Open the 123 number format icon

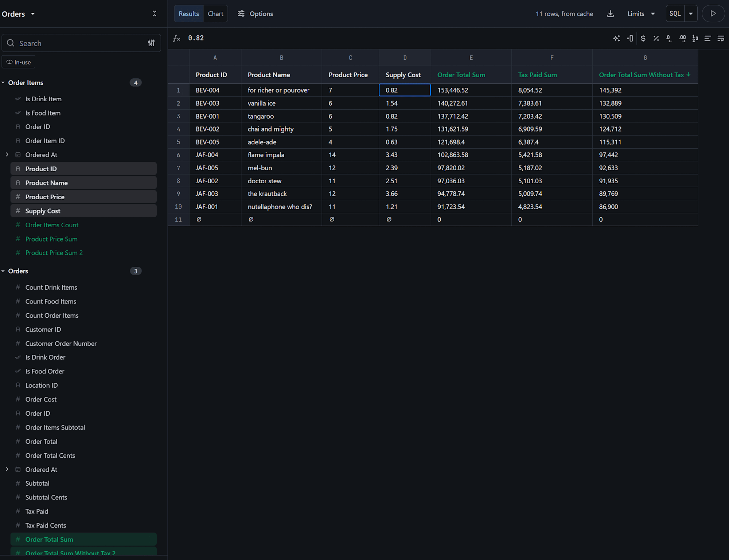pos(695,38)
